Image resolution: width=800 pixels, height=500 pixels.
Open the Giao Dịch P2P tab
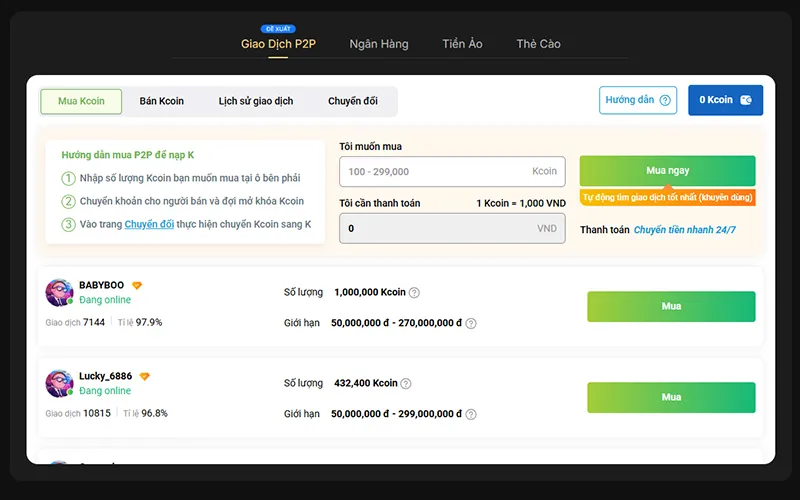[279, 44]
